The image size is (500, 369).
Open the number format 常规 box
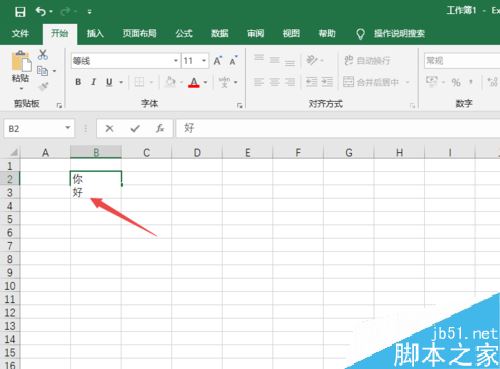tap(462, 61)
